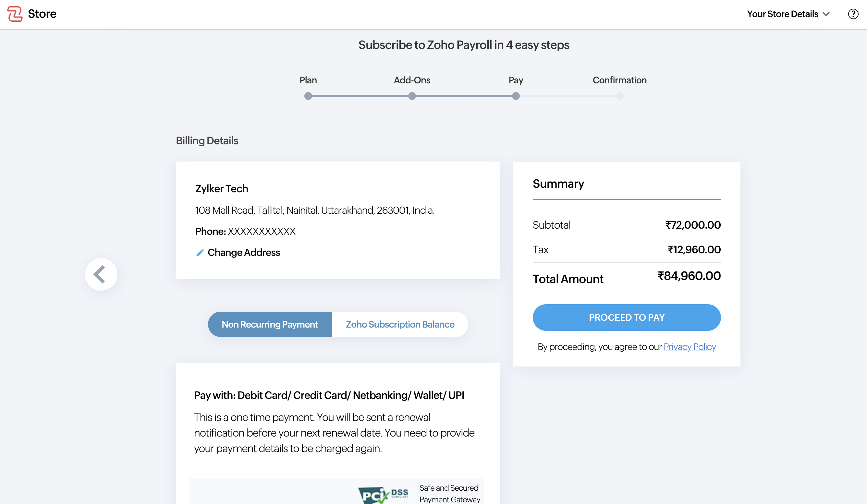
Task: Click the Change Address link
Action: pos(244,253)
